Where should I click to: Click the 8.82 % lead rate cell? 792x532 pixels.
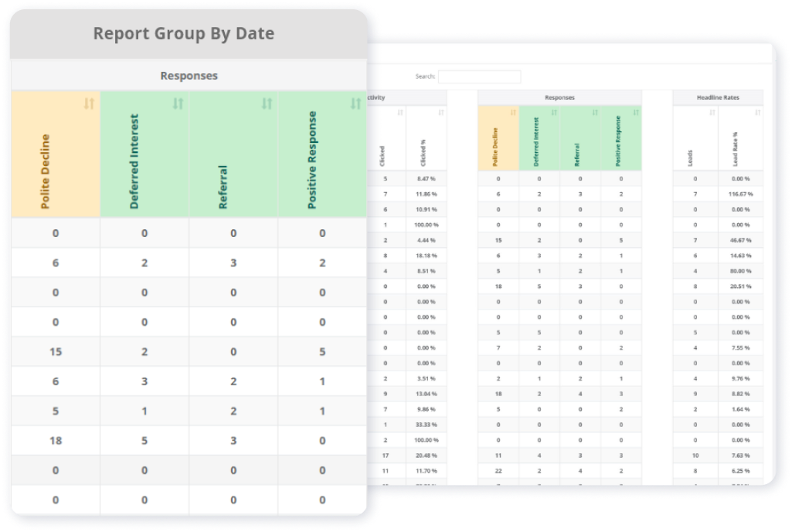[x=740, y=394]
